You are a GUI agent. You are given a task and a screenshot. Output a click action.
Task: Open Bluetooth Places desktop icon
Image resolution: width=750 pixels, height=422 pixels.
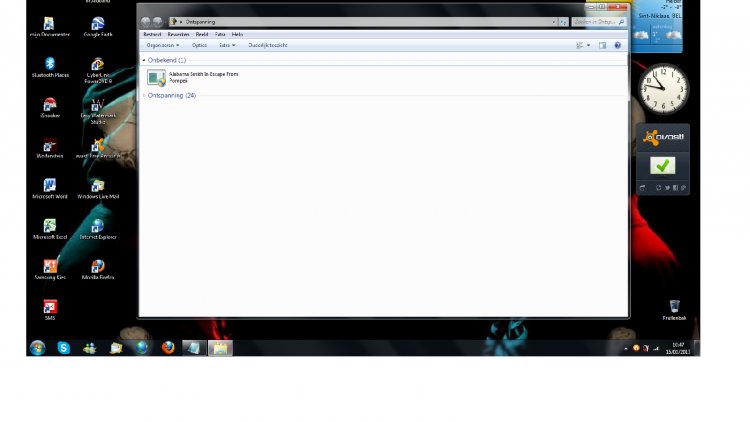point(50,67)
